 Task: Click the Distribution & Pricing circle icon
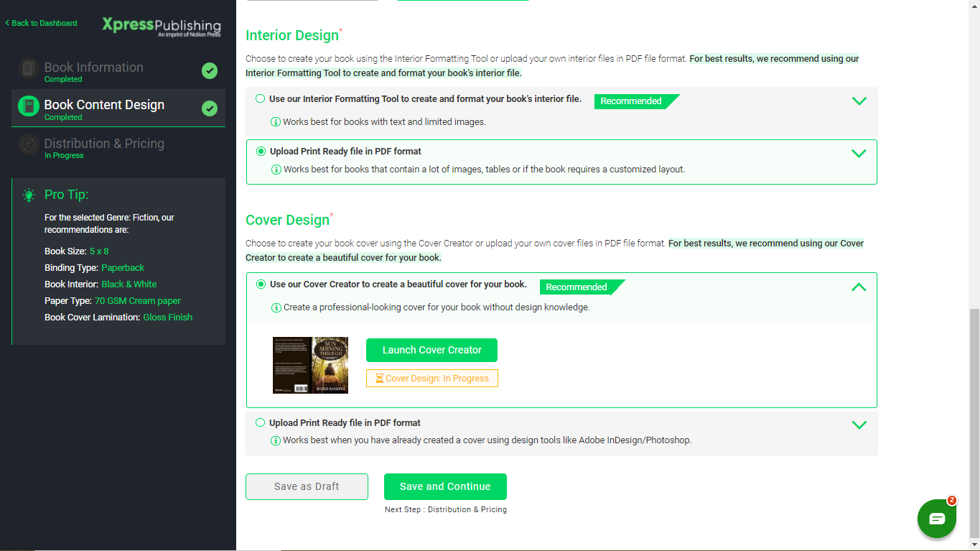[28, 146]
